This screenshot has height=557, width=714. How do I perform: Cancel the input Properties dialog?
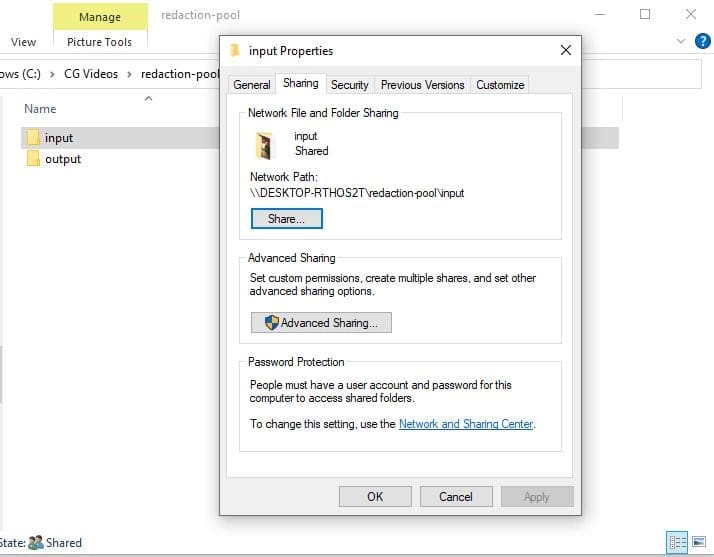click(x=455, y=496)
